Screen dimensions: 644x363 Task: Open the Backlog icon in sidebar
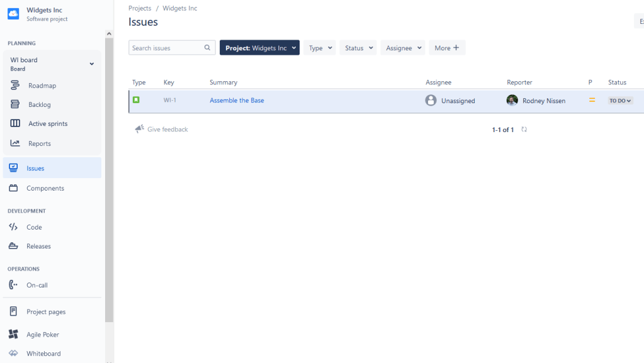15,104
